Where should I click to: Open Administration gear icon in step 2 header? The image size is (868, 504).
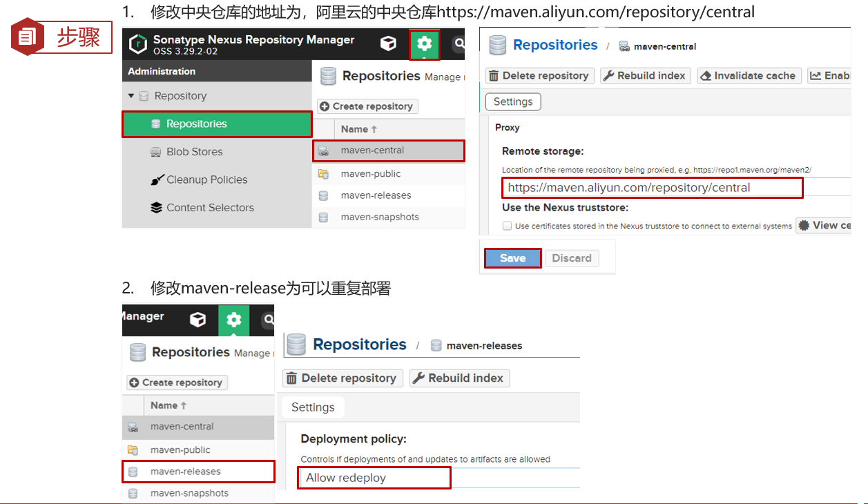pyautogui.click(x=234, y=320)
